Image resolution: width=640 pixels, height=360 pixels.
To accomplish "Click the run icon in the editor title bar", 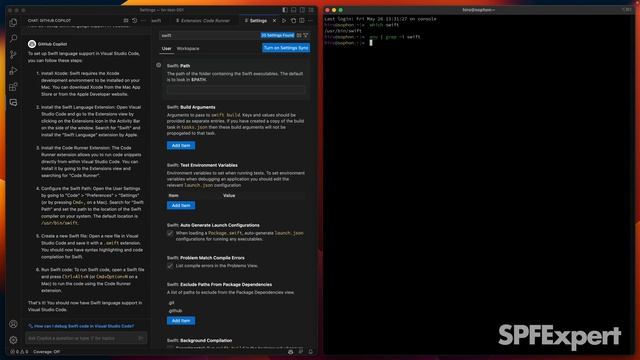I will pos(284,20).
